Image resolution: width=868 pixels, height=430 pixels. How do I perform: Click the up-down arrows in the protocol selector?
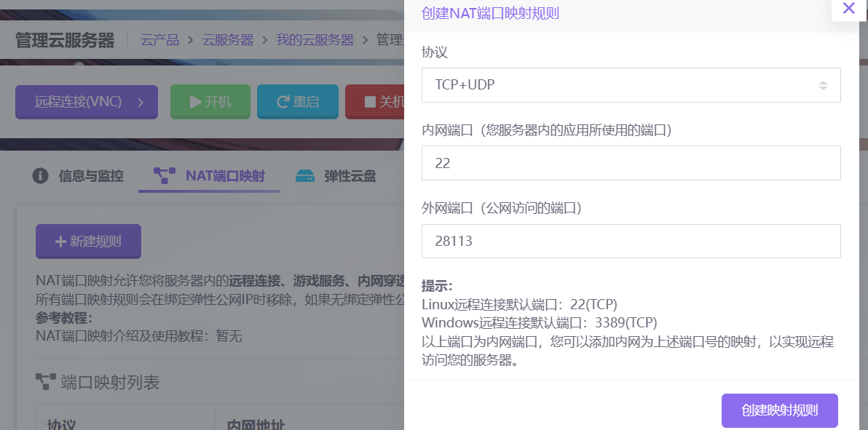pos(823,85)
